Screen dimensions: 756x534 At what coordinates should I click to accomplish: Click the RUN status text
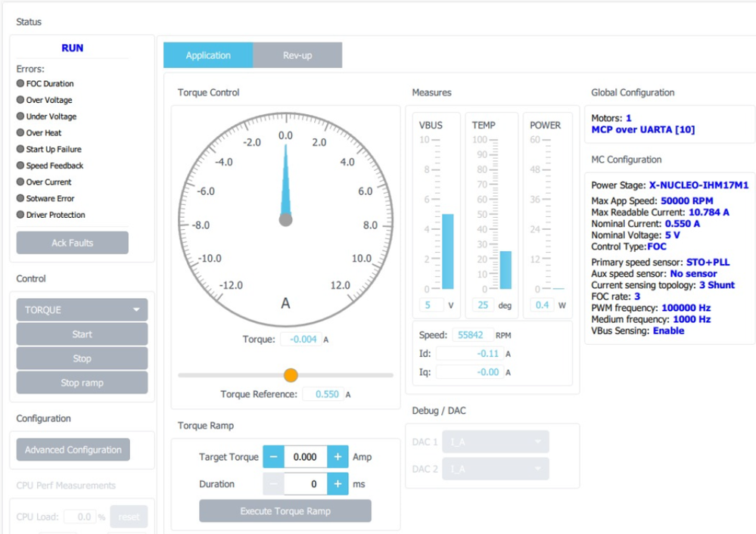(73, 48)
